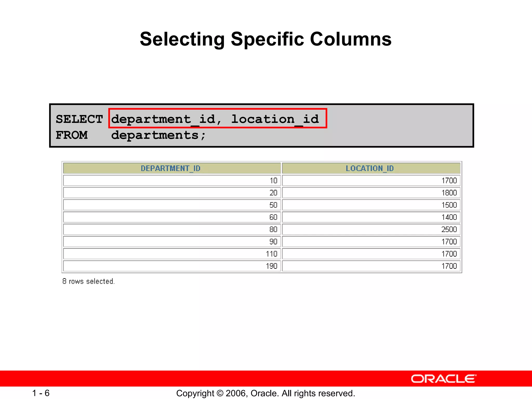Select location cell with value 2500

point(449,229)
